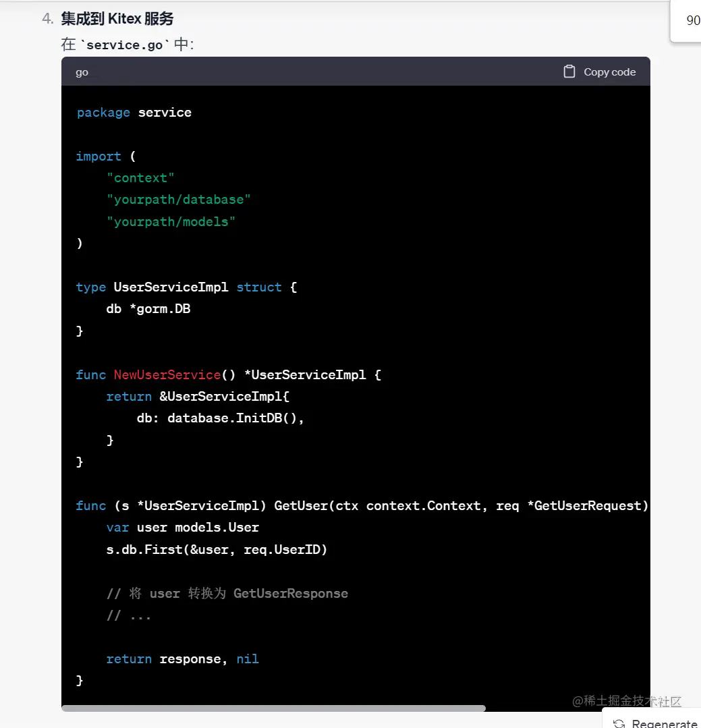Click the heading '集成到 Kitex 服务'
Screen dimensions: 701x728
coord(117,19)
